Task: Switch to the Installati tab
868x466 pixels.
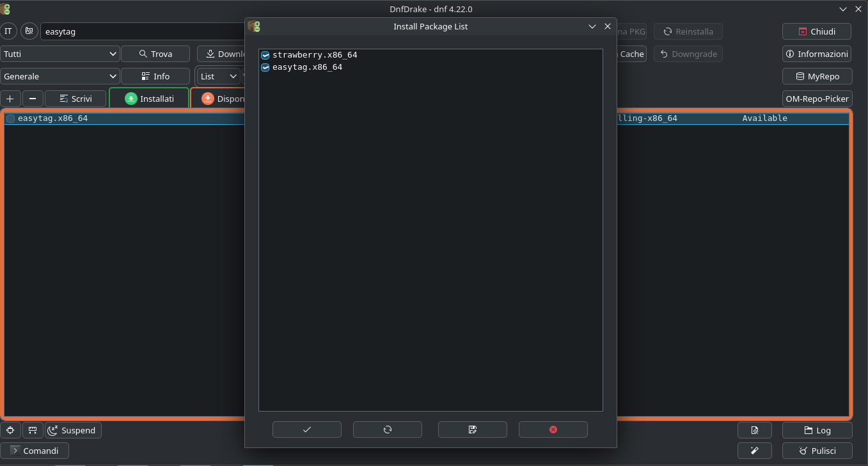Action: pyautogui.click(x=149, y=99)
